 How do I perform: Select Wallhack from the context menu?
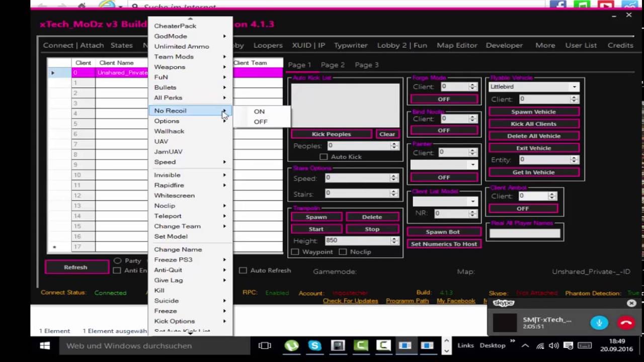[190, 131]
